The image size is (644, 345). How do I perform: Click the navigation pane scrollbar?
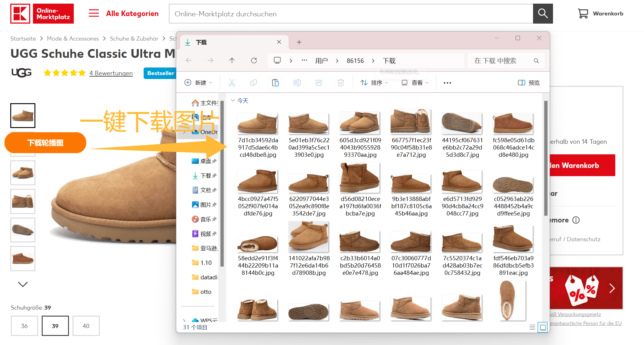[x=222, y=183]
